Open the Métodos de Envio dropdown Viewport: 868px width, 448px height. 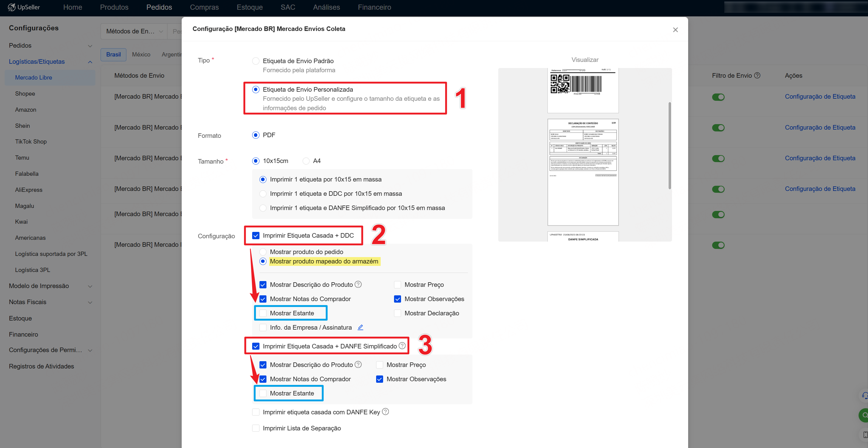click(134, 31)
